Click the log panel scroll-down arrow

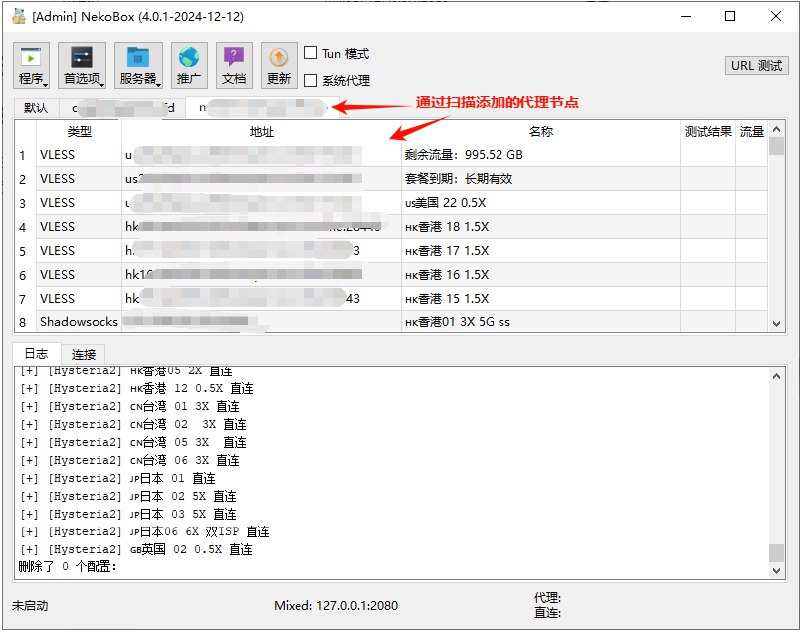pos(776,570)
